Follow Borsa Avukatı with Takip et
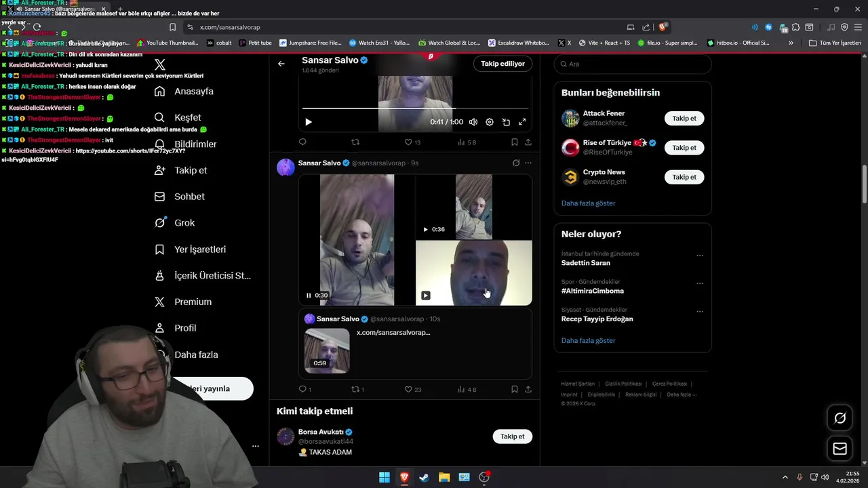 [x=513, y=436]
